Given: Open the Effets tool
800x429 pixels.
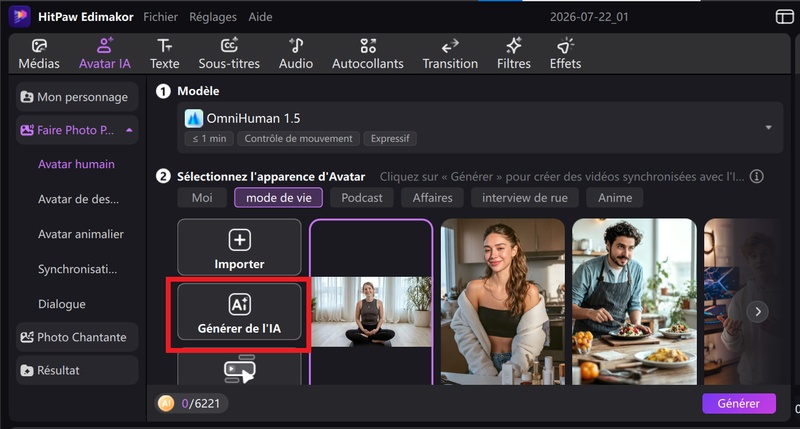Looking at the screenshot, I should click(565, 54).
